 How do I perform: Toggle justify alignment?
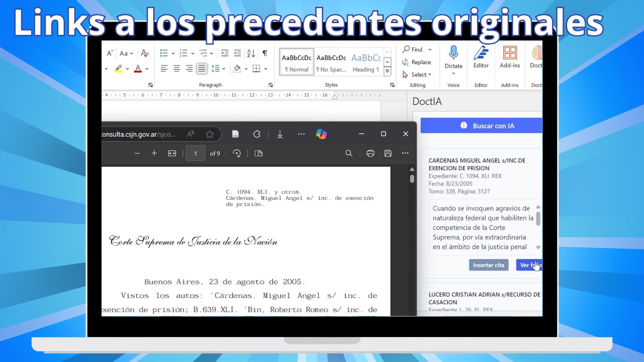coord(202,69)
